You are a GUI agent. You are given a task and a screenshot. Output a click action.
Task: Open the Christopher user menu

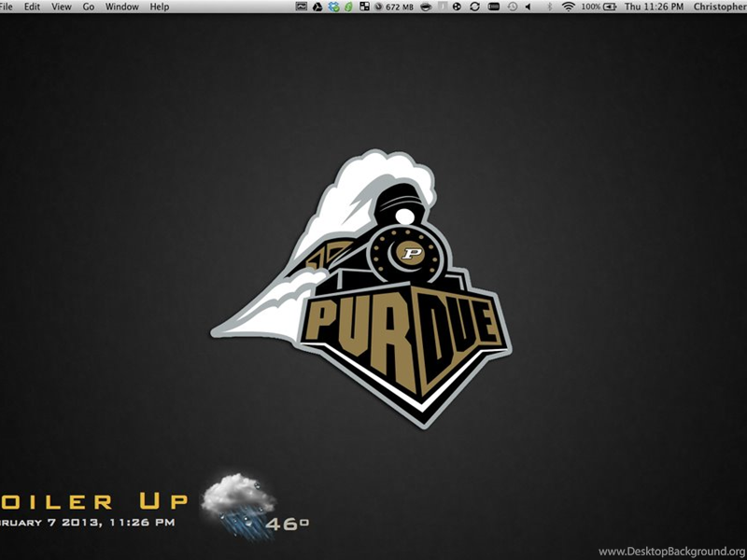point(720,7)
